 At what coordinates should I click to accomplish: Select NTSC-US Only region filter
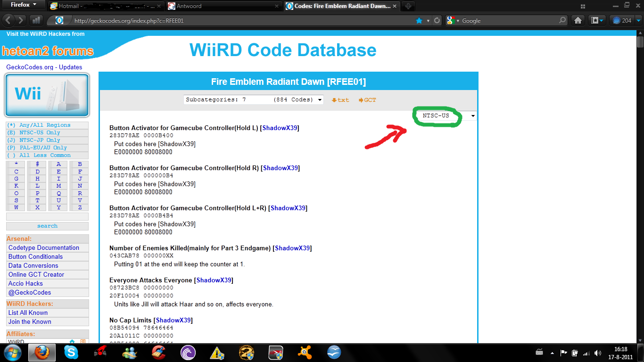click(x=47, y=132)
